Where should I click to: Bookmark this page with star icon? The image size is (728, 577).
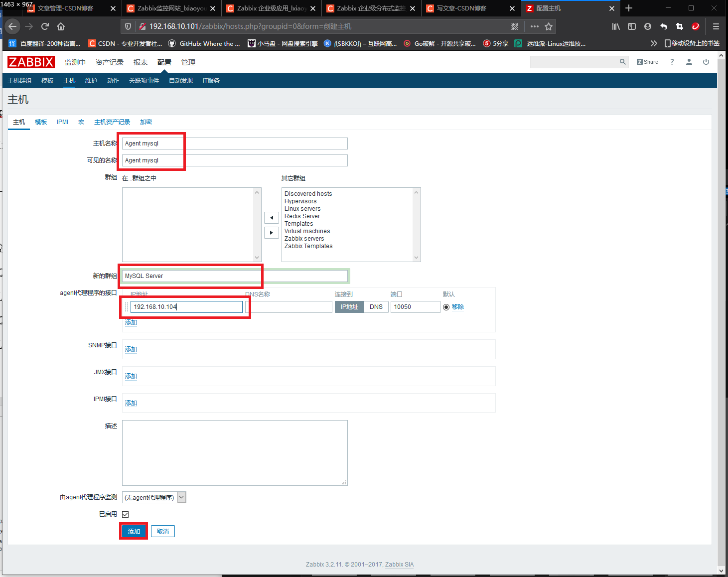[x=549, y=26]
